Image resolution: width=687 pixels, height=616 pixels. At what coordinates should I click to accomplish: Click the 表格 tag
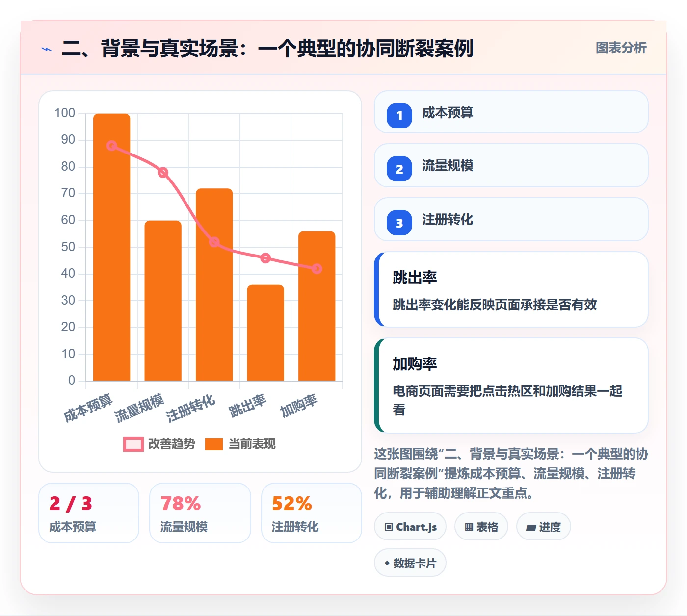[481, 527]
